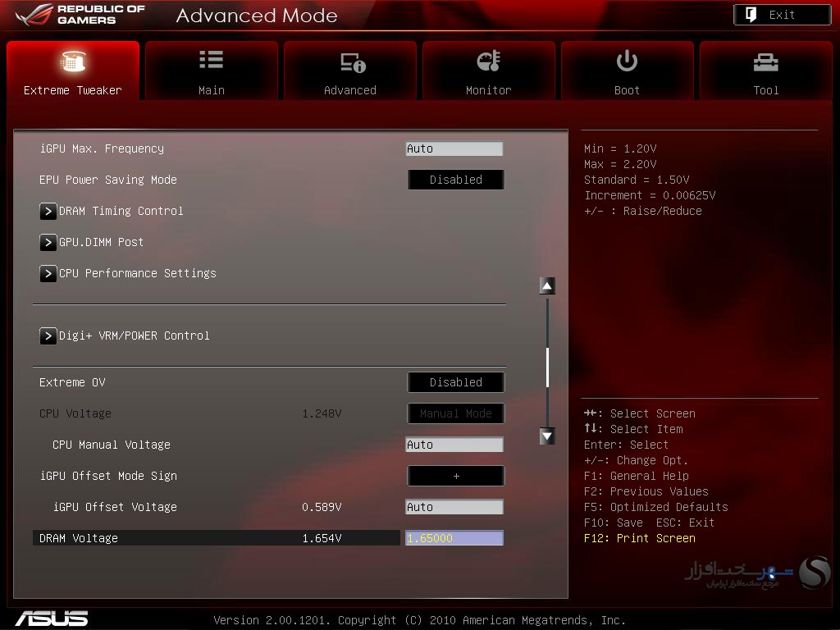Expand Digi+ VRM/POWER Control submenu
The width and height of the screenshot is (840, 630).
pos(125,336)
